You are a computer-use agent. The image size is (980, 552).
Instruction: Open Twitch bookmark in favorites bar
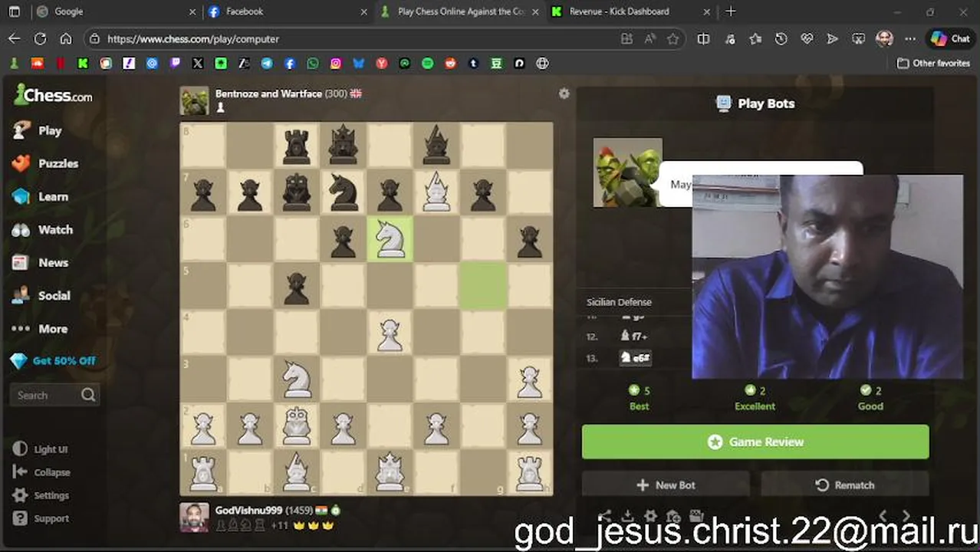pyautogui.click(x=175, y=64)
